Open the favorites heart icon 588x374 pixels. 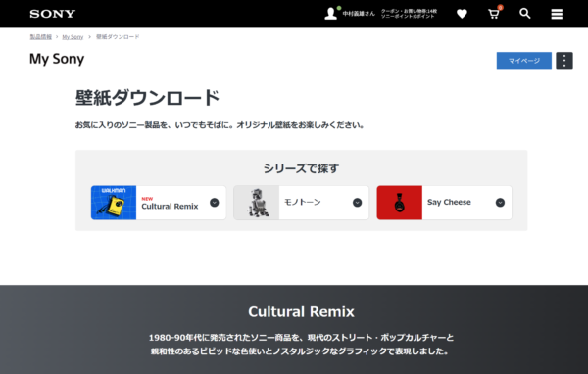point(462,14)
